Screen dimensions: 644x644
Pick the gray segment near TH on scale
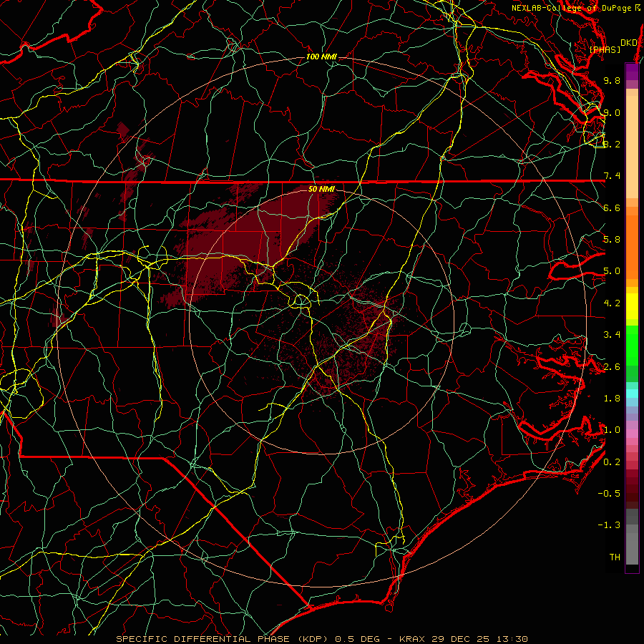point(632,546)
